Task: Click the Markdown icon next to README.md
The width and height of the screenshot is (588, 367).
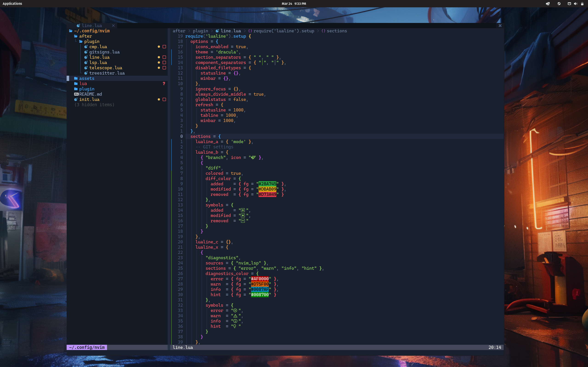Action: pos(76,94)
